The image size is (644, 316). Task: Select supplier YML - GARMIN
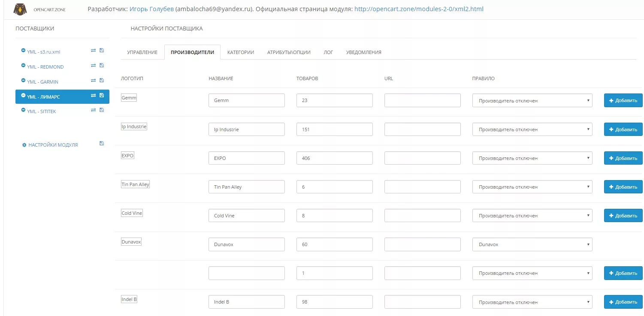[42, 82]
